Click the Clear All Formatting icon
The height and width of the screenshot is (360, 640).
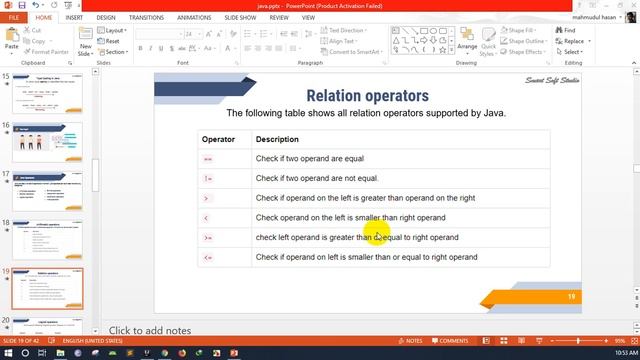point(233,34)
